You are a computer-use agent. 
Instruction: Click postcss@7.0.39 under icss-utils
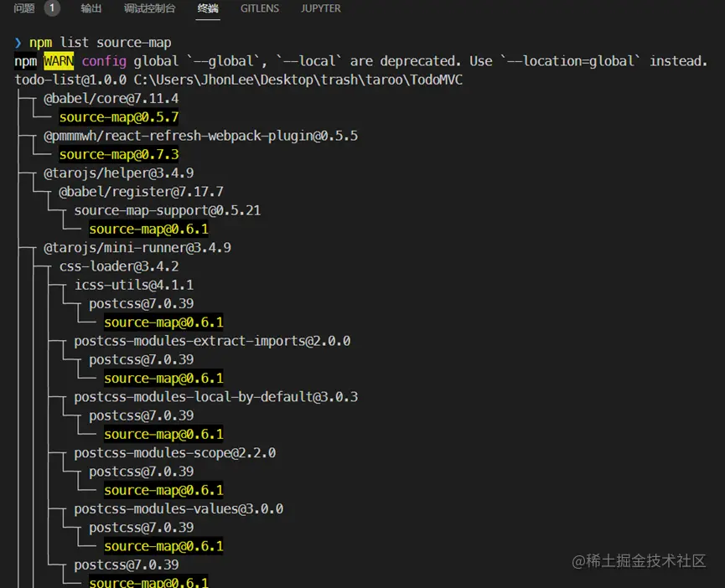pyautogui.click(x=141, y=304)
